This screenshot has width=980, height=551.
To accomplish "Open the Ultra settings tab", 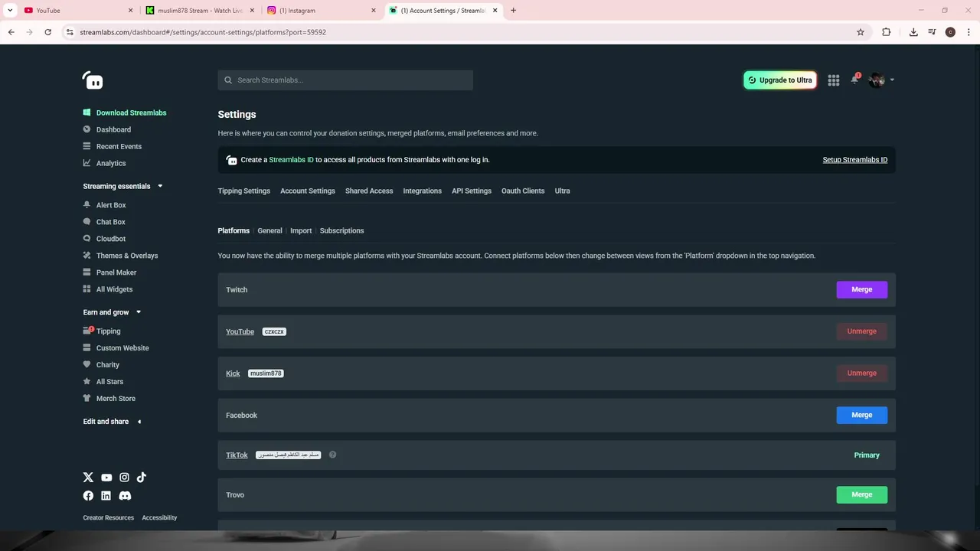I will point(563,191).
